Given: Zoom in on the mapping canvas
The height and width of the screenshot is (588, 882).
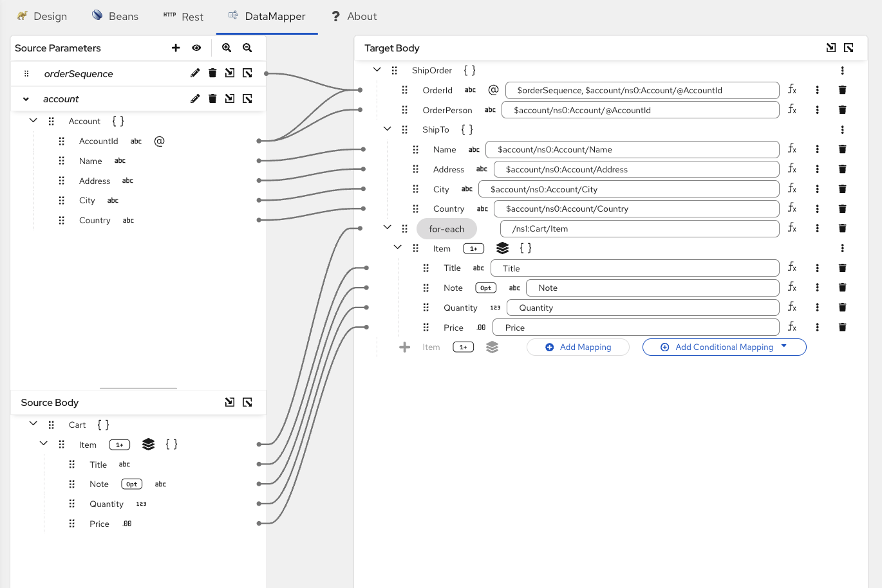Looking at the screenshot, I should [227, 48].
